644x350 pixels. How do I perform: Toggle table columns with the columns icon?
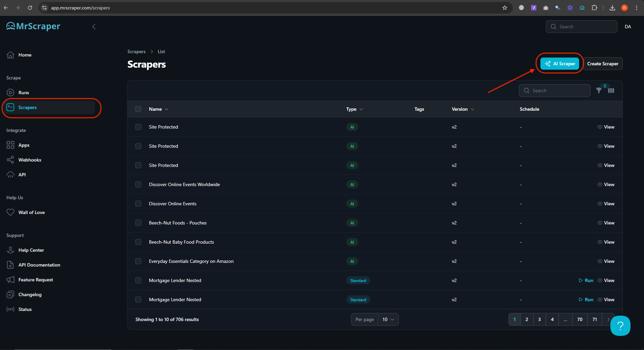pyautogui.click(x=611, y=91)
